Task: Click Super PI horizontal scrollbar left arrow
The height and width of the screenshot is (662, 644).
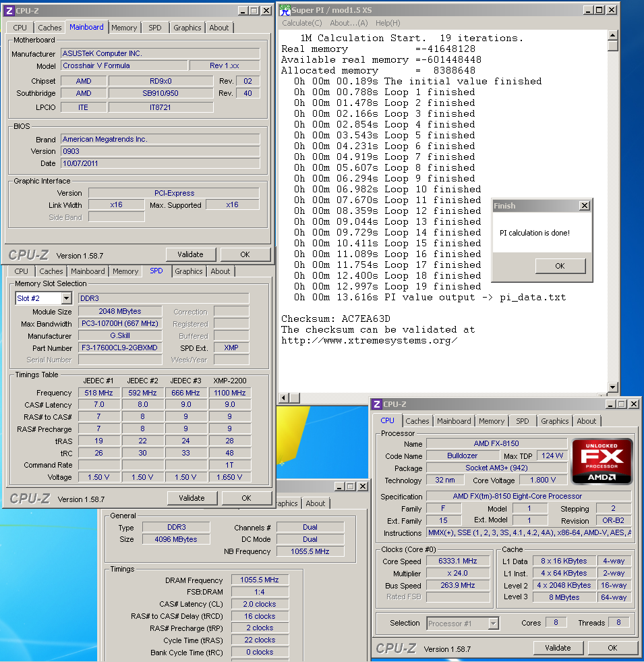Action: click(284, 397)
